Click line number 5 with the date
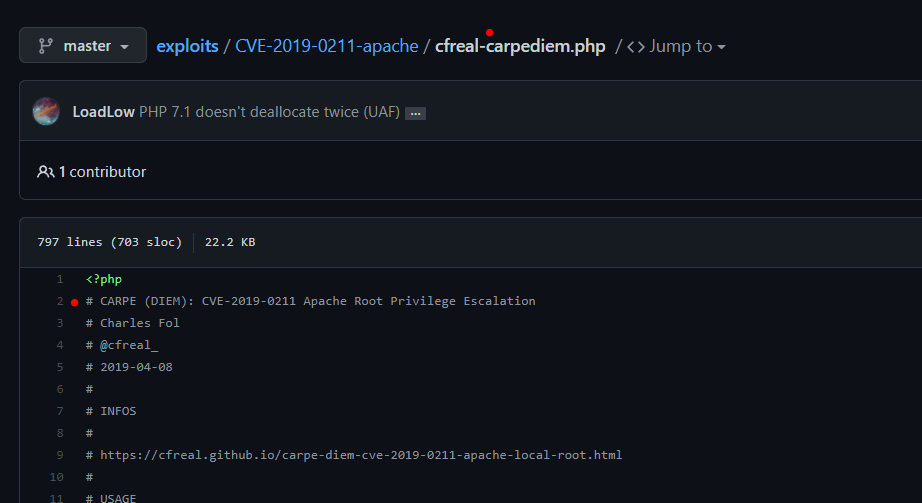This screenshot has width=922, height=503. 60,367
